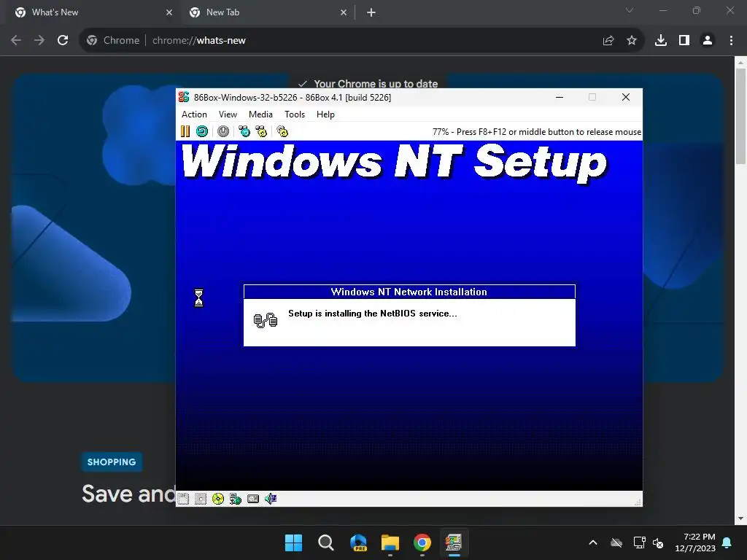Open the Media menu

(x=260, y=114)
